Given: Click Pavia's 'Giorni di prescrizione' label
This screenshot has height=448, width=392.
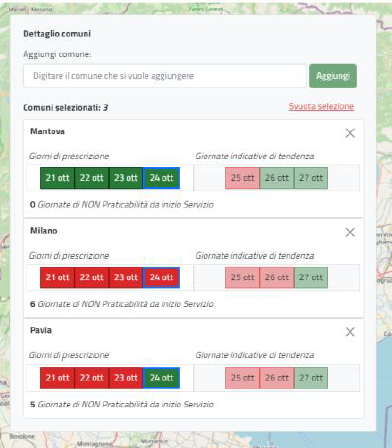Looking at the screenshot, I should coord(69,355).
